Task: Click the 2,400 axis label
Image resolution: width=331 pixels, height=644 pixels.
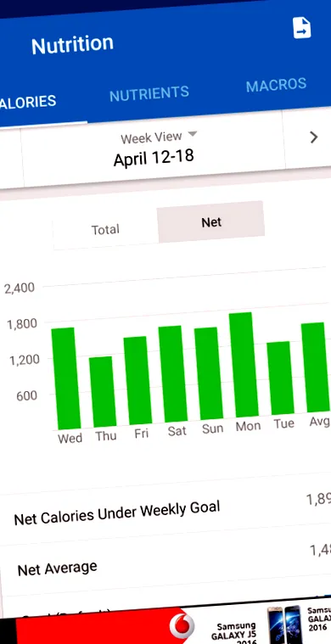Action: pos(20,288)
